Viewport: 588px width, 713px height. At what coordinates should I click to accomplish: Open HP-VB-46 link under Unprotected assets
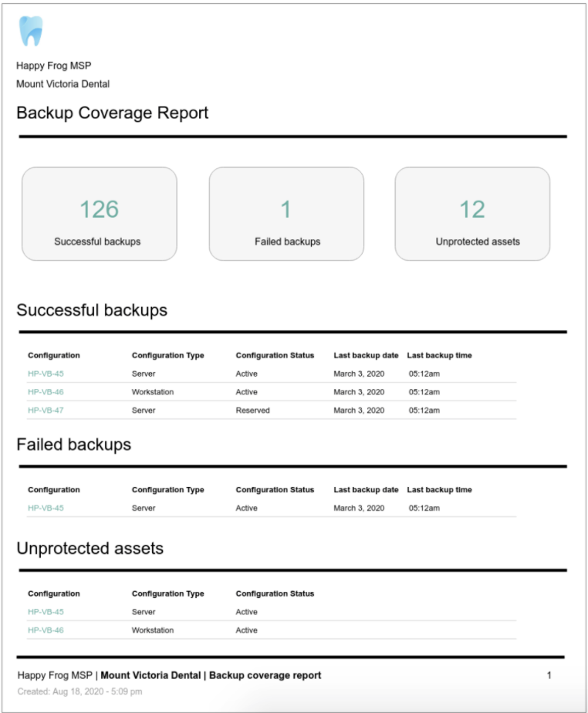pyautogui.click(x=46, y=630)
